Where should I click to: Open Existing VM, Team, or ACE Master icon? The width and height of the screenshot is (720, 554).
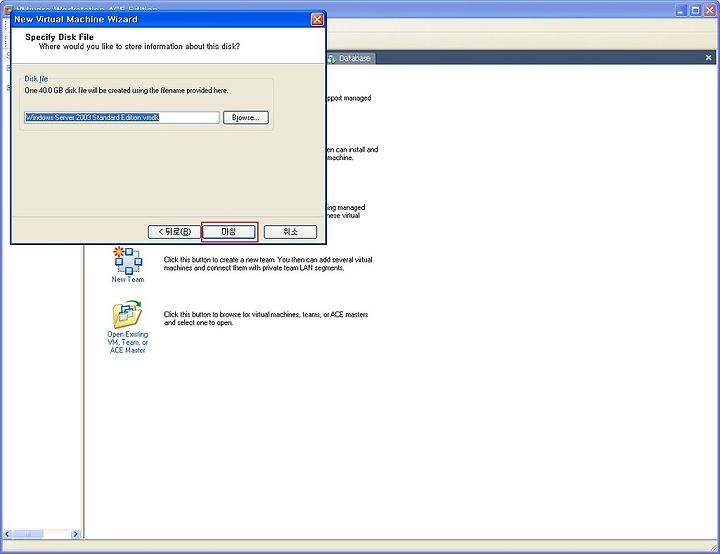(x=127, y=314)
